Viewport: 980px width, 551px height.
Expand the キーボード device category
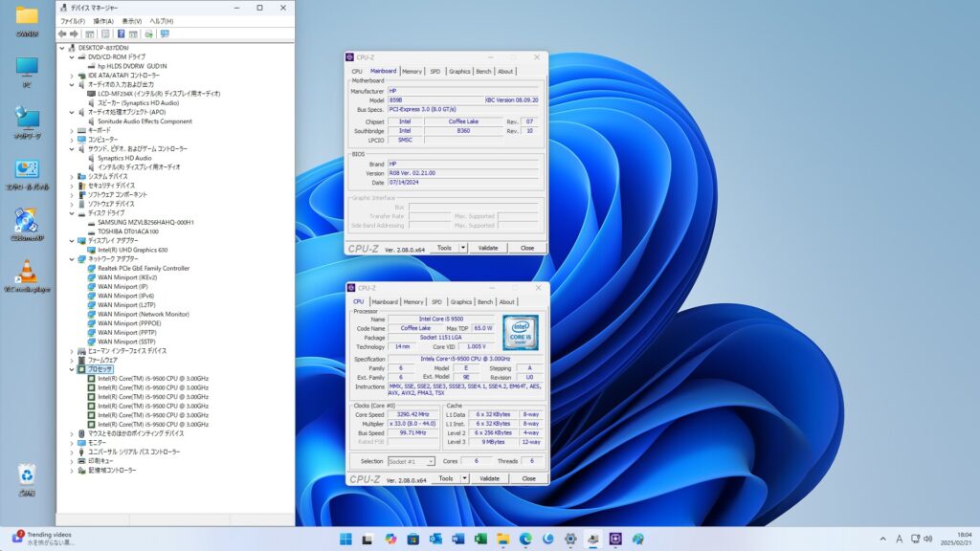pos(72,130)
